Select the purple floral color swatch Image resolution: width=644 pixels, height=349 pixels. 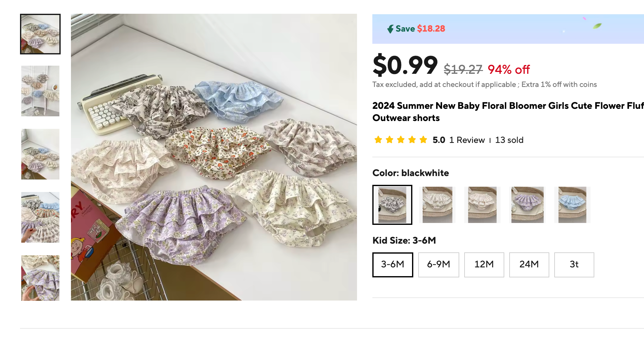(x=527, y=205)
